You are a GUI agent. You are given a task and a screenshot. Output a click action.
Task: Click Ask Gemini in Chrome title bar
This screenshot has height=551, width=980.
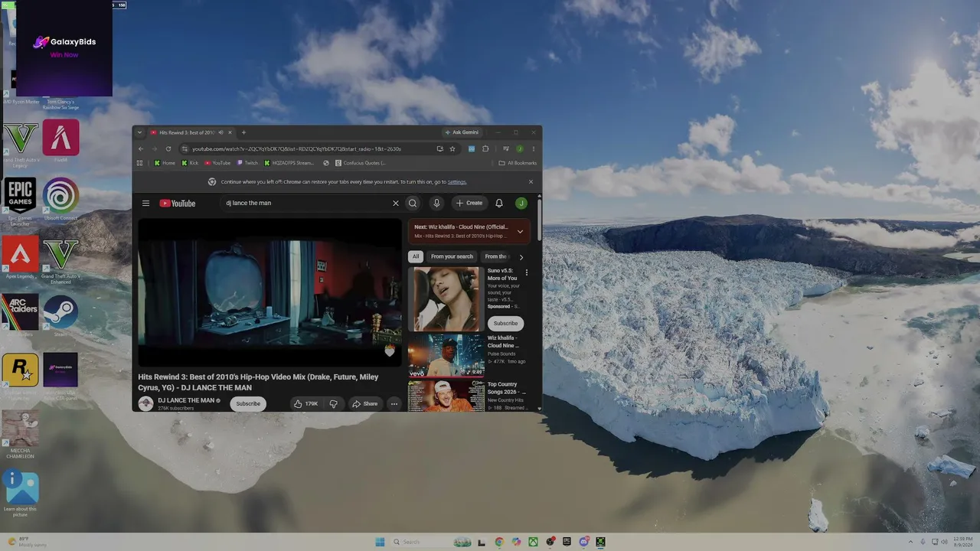(x=462, y=132)
